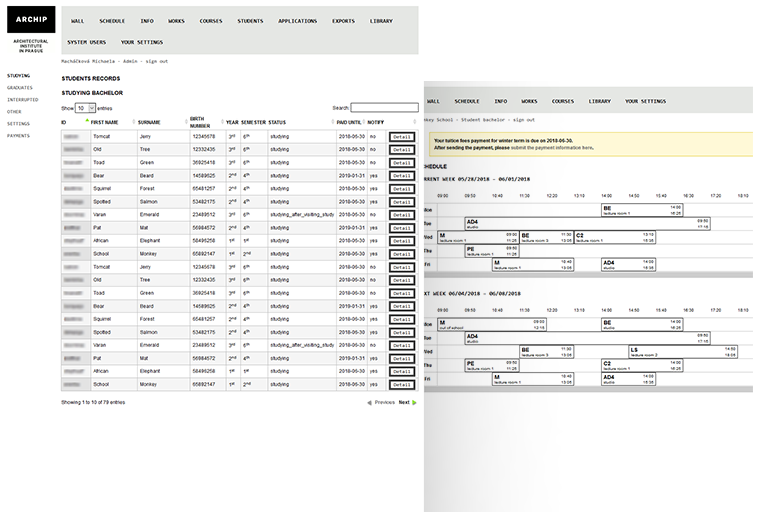Click sign out link for Admin
Viewport: 758px width, 512px height.
click(158, 61)
